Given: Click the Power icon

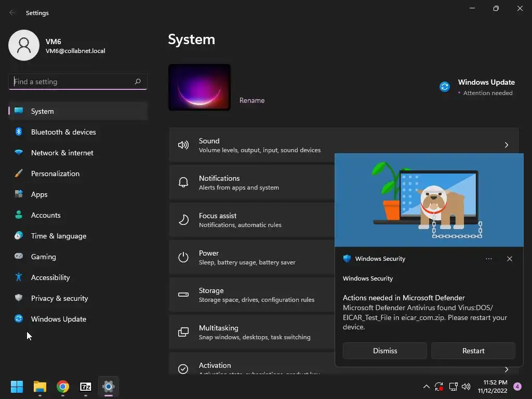Looking at the screenshot, I should coord(183,257).
